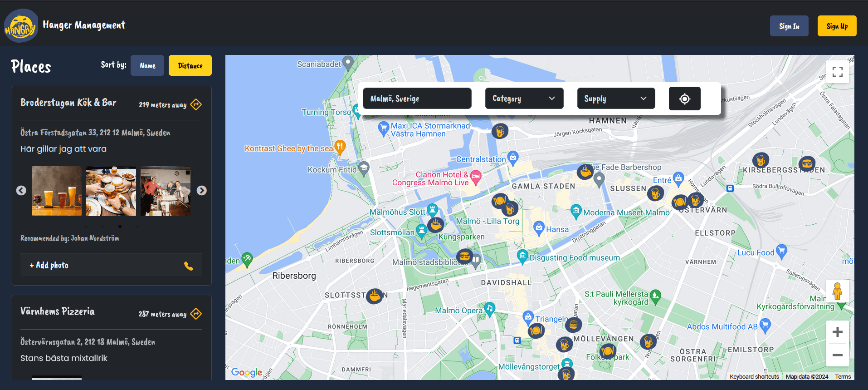The height and width of the screenshot is (390, 868).
Task: Open the Google logo link on map
Action: click(x=247, y=372)
